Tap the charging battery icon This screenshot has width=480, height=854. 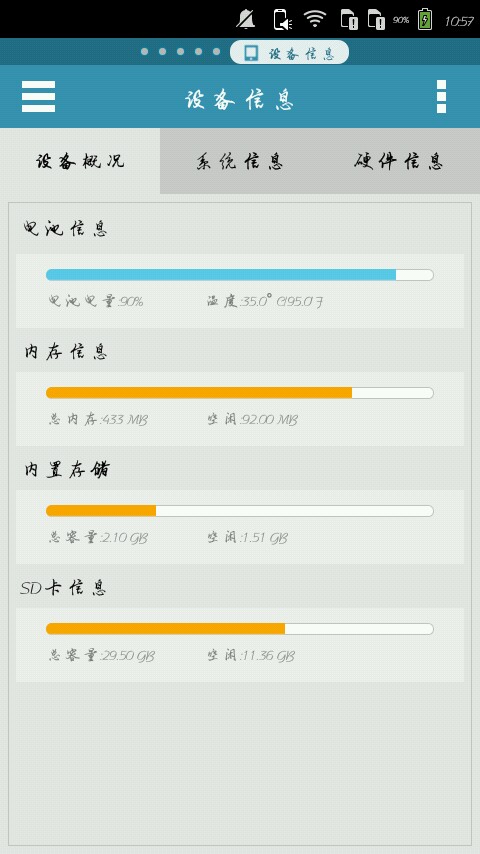(425, 20)
